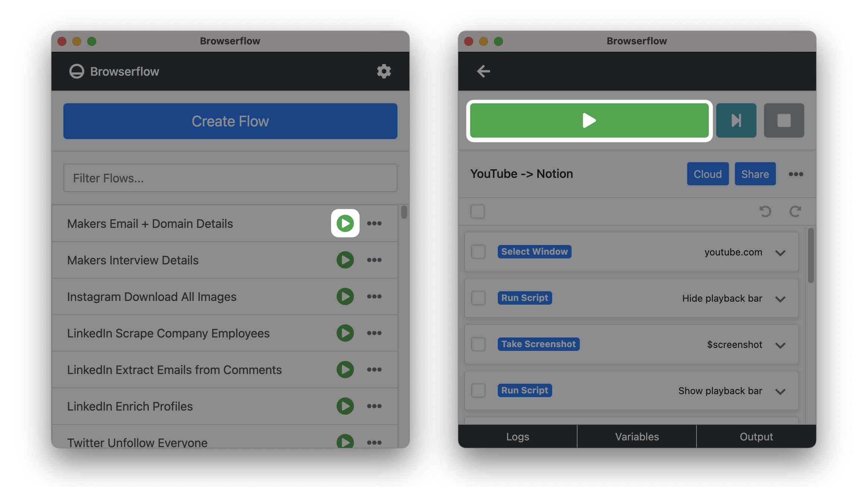Check the Hide playback bar step checkbox
The width and height of the screenshot is (868, 487).
(x=478, y=298)
